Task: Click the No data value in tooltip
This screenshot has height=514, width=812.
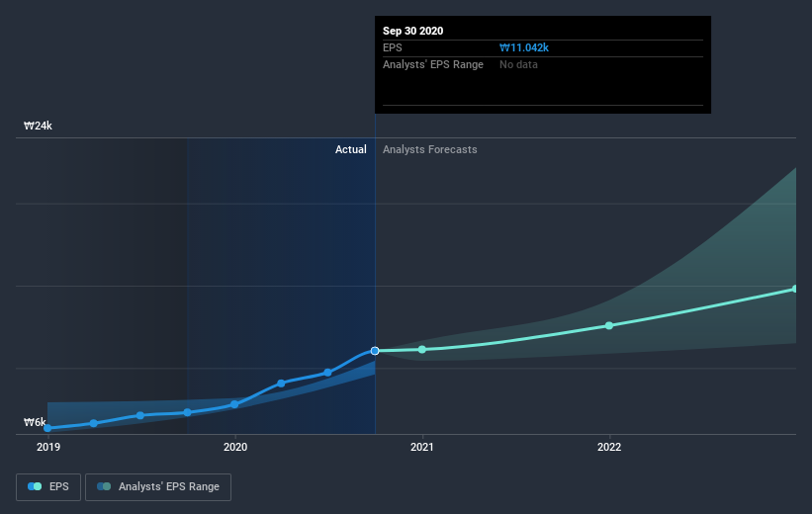Action: [x=518, y=64]
